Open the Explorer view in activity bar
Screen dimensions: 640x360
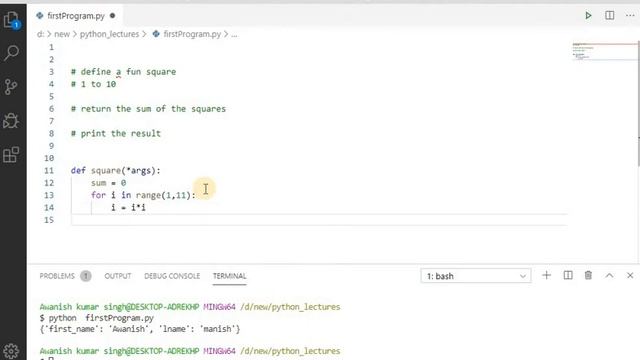point(11,20)
